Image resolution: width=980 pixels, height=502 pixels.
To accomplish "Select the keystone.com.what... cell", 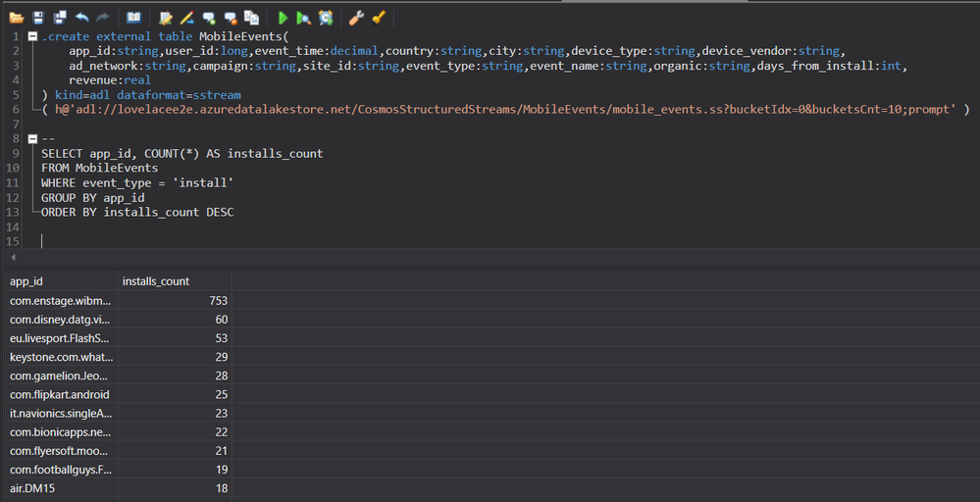I will point(61,357).
